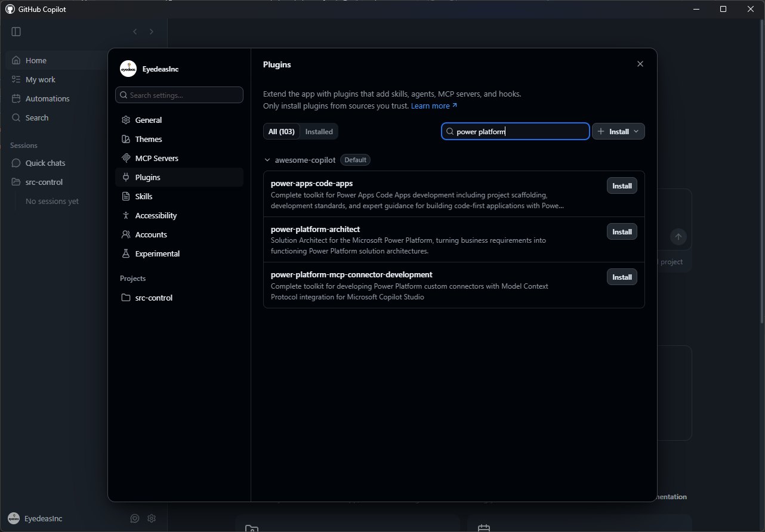
Task: Click the Sessions section header
Action: [x=24, y=146]
